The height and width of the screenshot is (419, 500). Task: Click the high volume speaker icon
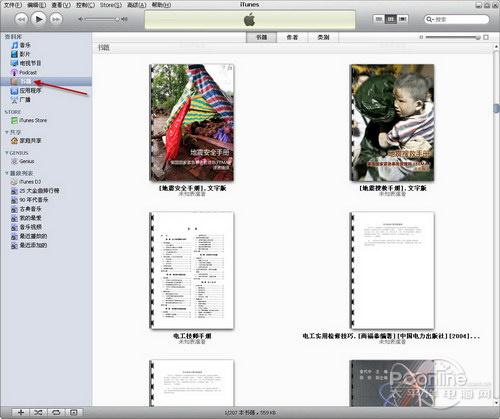pyautogui.click(x=124, y=19)
